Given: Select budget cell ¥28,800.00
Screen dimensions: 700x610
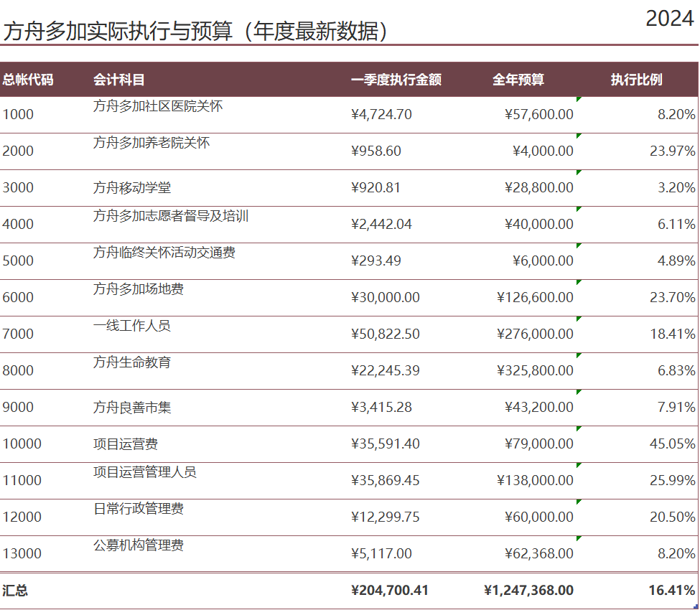Looking at the screenshot, I should pyautogui.click(x=539, y=187).
